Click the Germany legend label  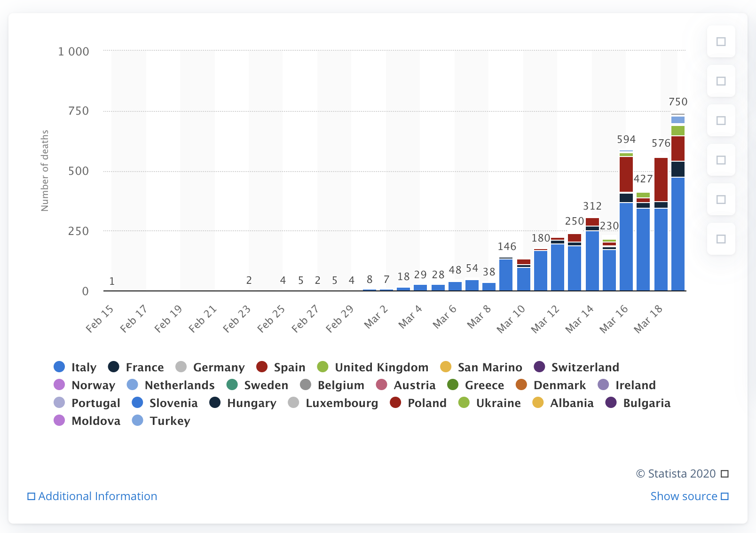(x=219, y=367)
